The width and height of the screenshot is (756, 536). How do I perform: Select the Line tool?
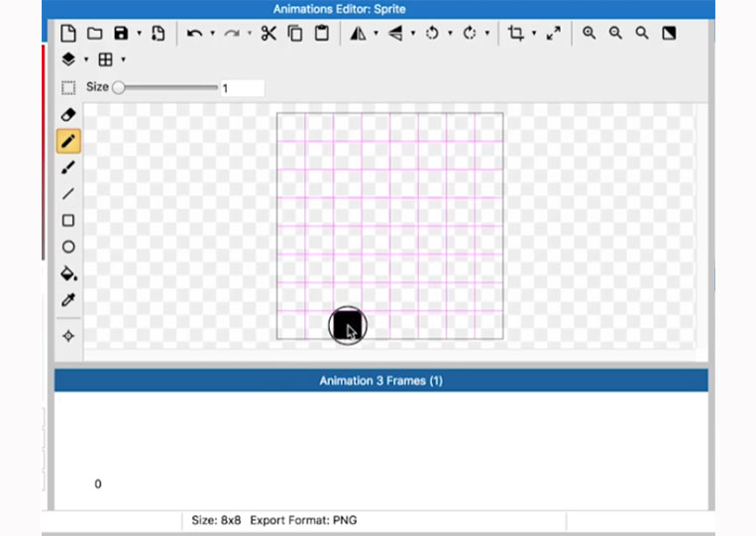point(68,194)
